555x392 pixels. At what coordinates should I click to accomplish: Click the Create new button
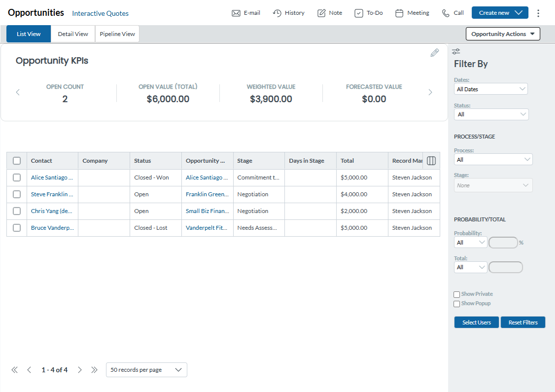tap(500, 13)
